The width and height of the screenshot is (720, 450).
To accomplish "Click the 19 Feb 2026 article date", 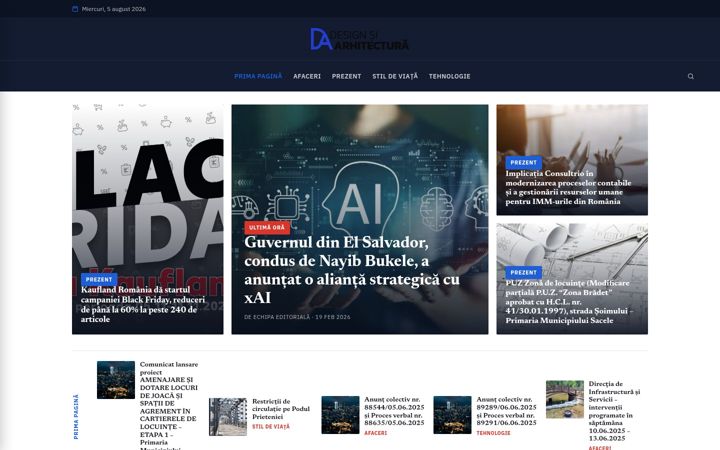I will point(332,317).
